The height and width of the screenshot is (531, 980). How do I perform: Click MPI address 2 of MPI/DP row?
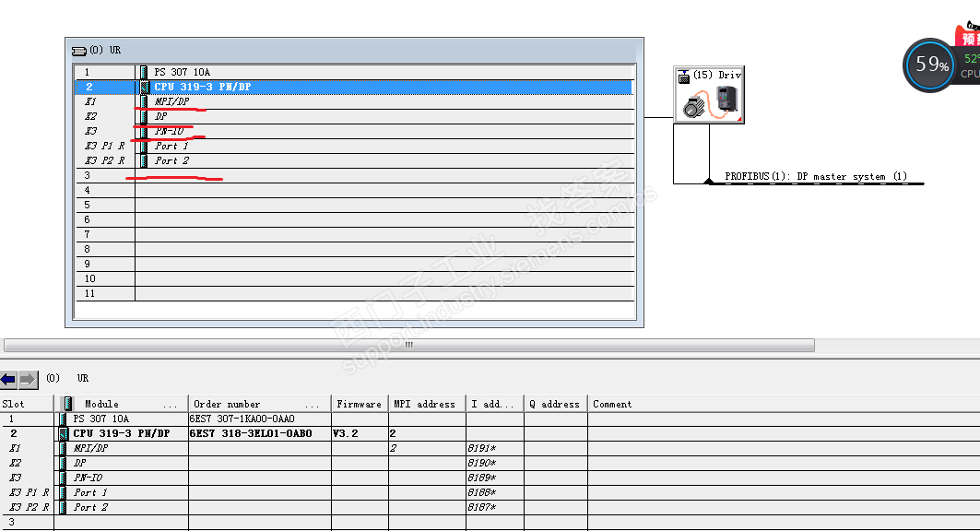pyautogui.click(x=427, y=448)
